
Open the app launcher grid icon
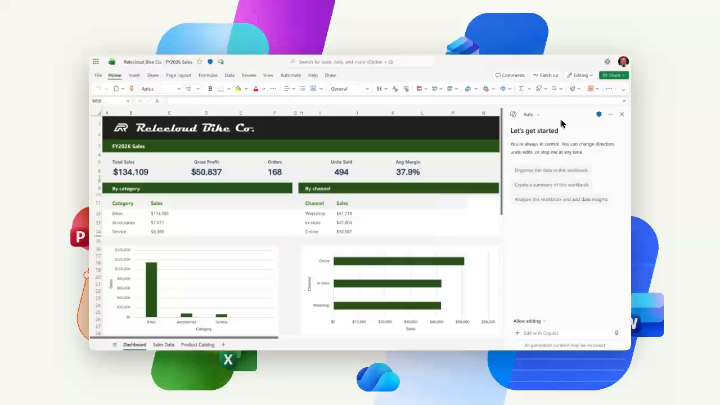click(x=96, y=62)
